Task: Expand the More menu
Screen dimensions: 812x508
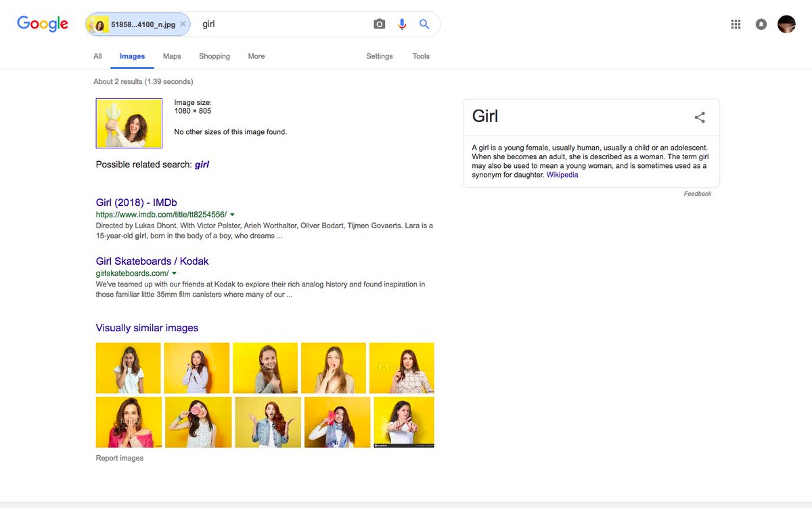Action: pos(256,56)
